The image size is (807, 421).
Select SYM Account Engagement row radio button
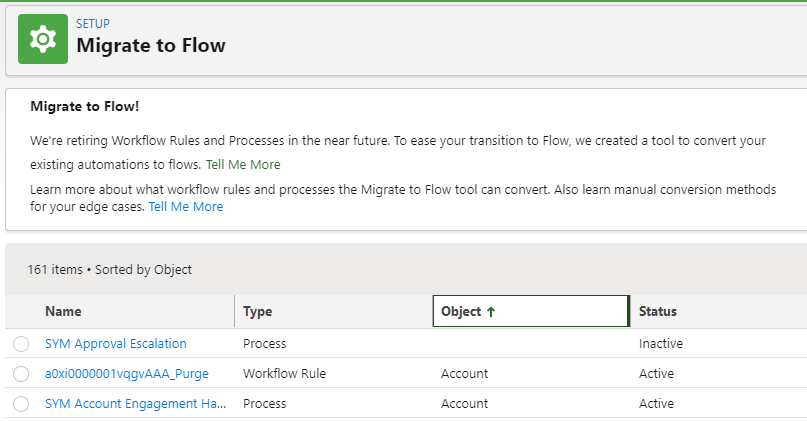22,404
